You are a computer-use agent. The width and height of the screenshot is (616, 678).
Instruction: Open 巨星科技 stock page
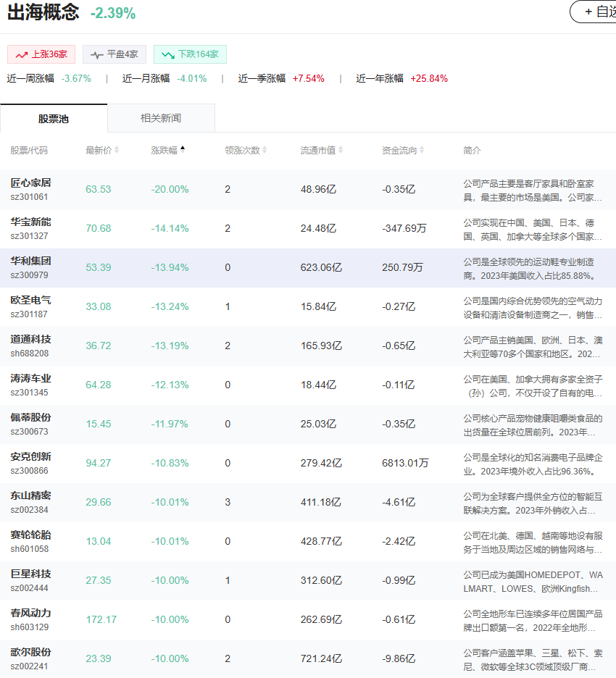[x=30, y=574]
